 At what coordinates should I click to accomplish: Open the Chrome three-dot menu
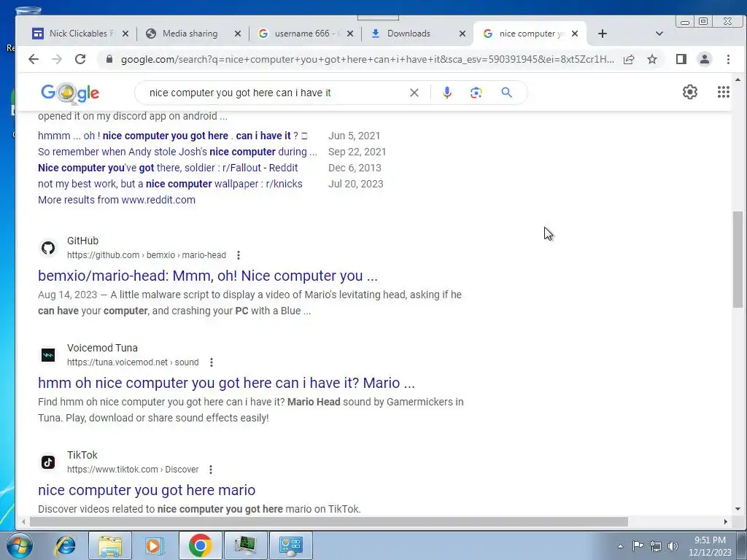pos(728,59)
